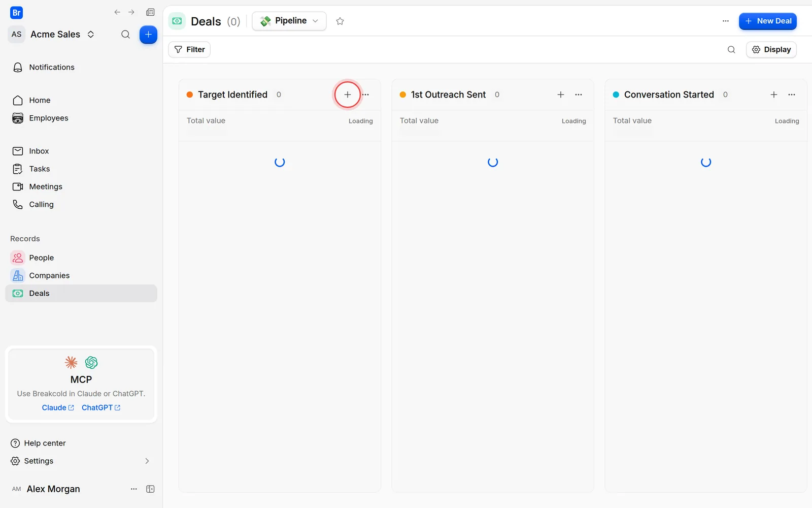Image resolution: width=812 pixels, height=508 pixels.
Task: Search deals with the toolbar magnifier
Action: pyautogui.click(x=731, y=49)
